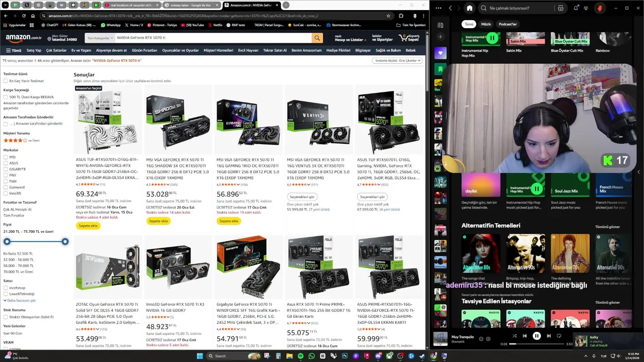This screenshot has height=362, width=644.
Task: Enable 500 TL Üzeri Kargo BEDAVA checkbox
Action: (x=6, y=97)
